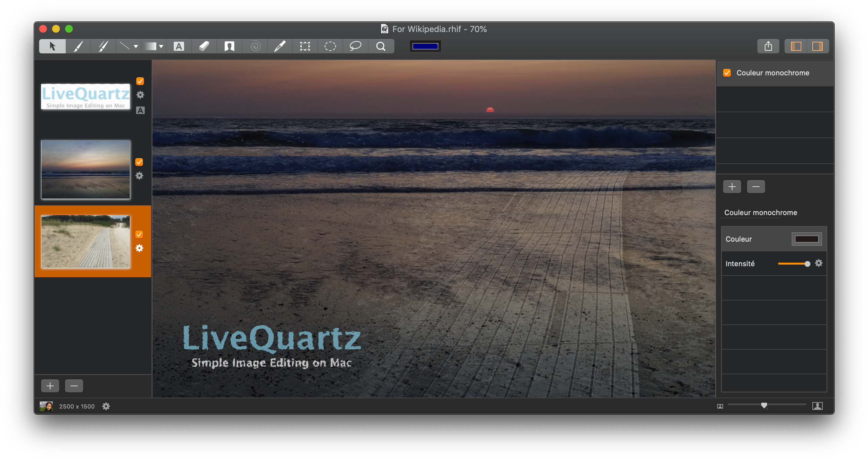The image size is (868, 459).
Task: Click the zoom out small image icon
Action: [x=720, y=406]
